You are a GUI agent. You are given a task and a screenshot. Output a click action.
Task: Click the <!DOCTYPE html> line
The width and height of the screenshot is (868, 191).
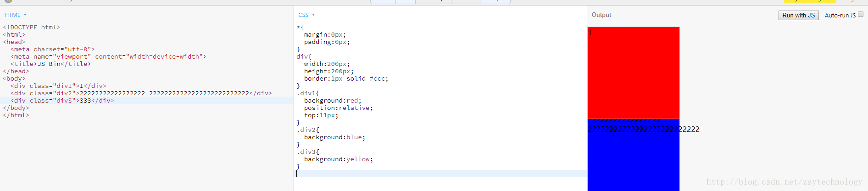(x=32, y=27)
